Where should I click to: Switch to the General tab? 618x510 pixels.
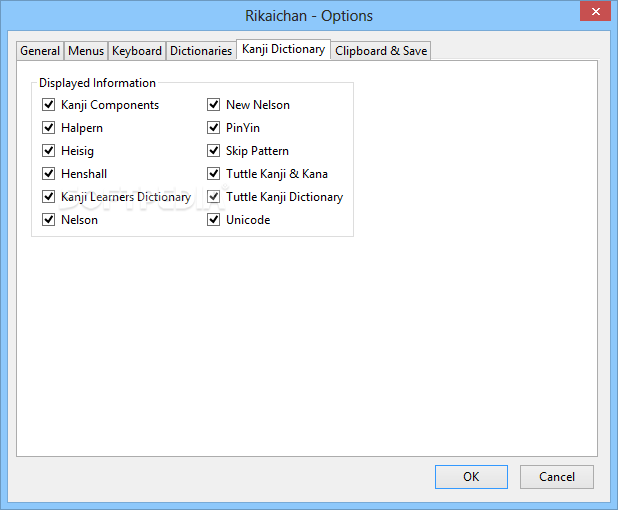40,51
